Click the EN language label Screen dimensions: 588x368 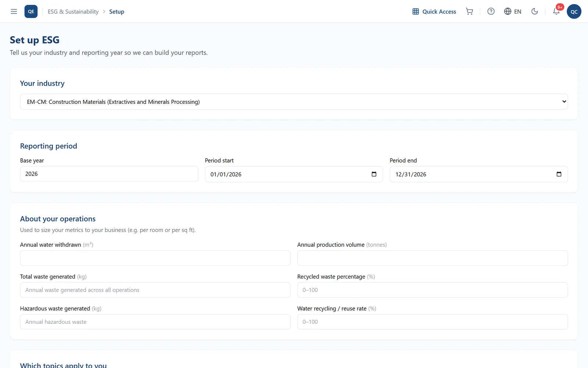click(x=517, y=11)
